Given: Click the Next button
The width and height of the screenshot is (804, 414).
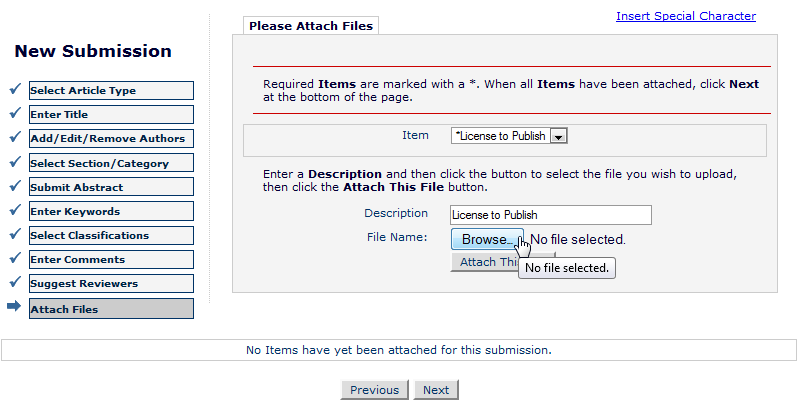Looking at the screenshot, I should pos(436,390).
